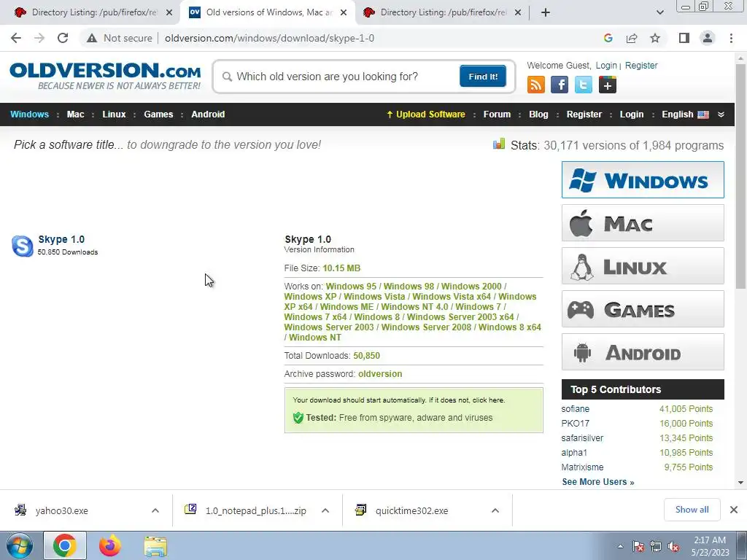
Task: Select the Android nav menu item
Action: 208,114
